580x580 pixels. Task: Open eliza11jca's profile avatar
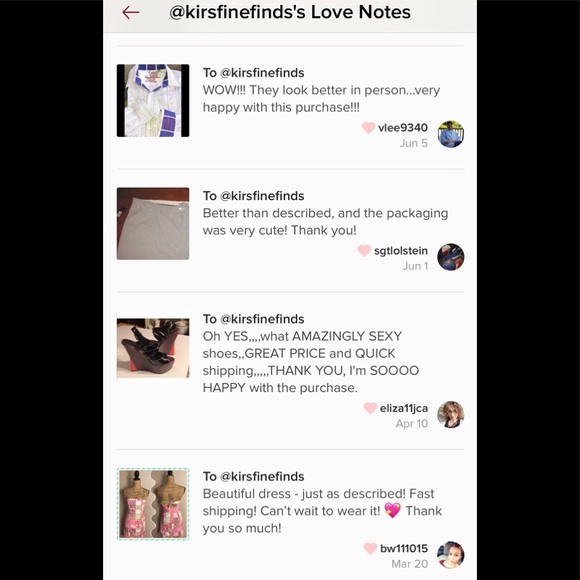coord(451,414)
